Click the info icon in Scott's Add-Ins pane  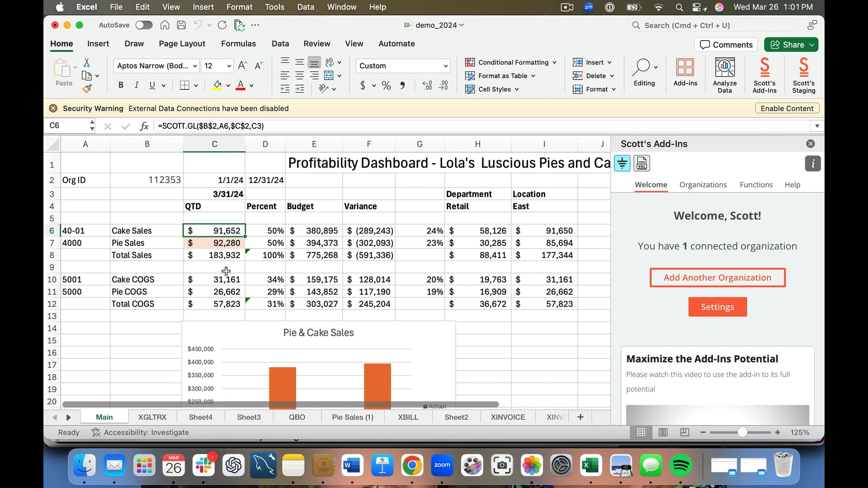point(812,164)
